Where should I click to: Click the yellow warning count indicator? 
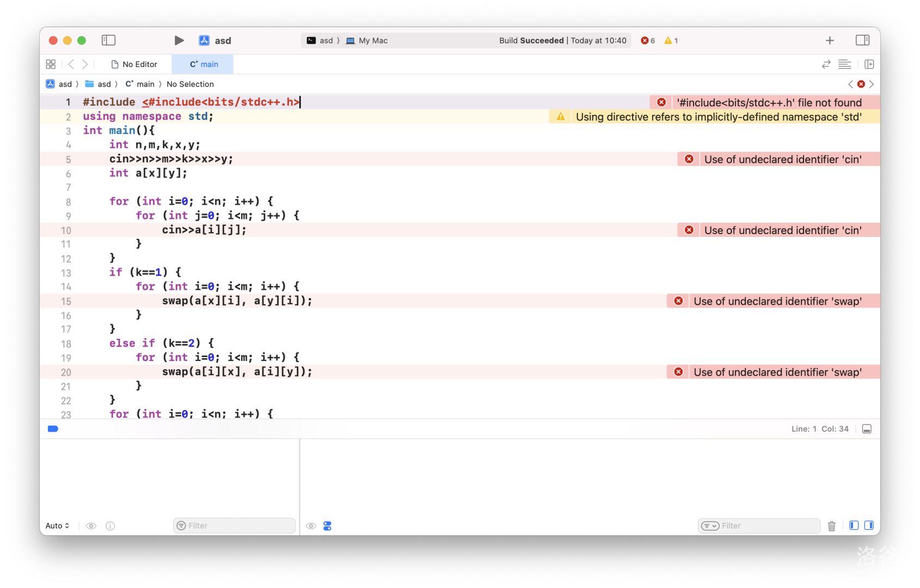[x=671, y=41]
